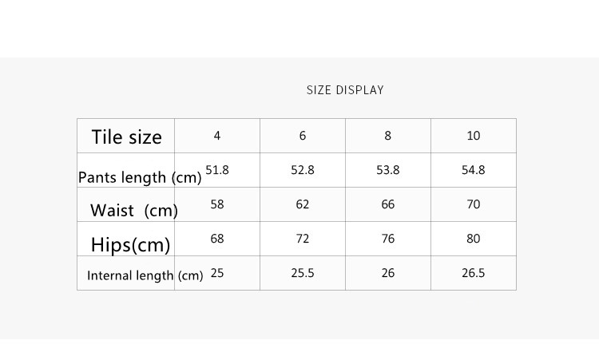
Task: Click the 54.8 pants length cell
Action: [x=474, y=170]
